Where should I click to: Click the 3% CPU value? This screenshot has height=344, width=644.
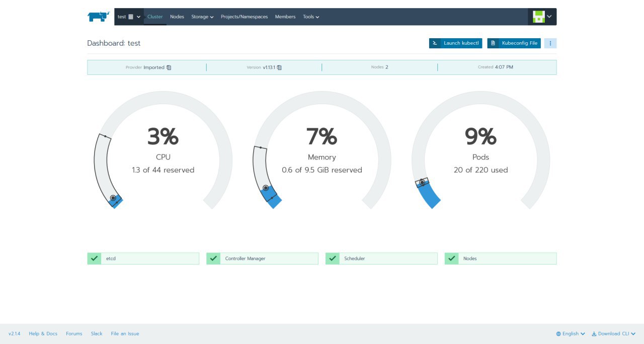pos(163,137)
